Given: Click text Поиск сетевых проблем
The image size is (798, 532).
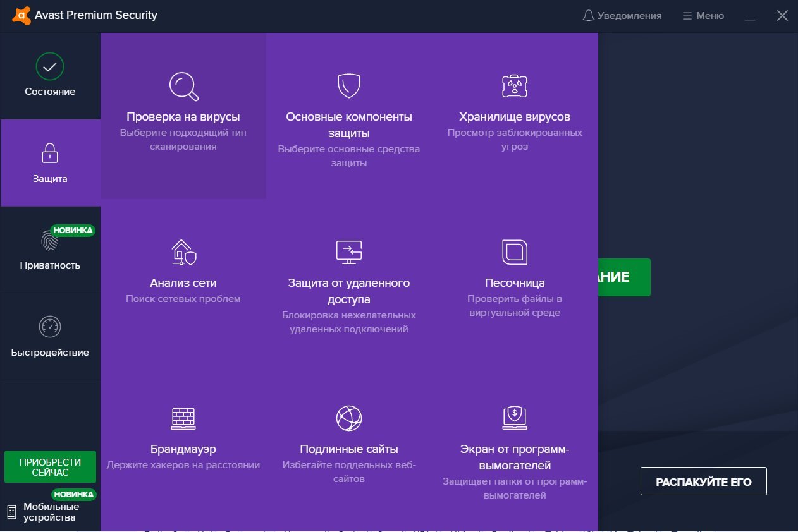Looking at the screenshot, I should 183,299.
